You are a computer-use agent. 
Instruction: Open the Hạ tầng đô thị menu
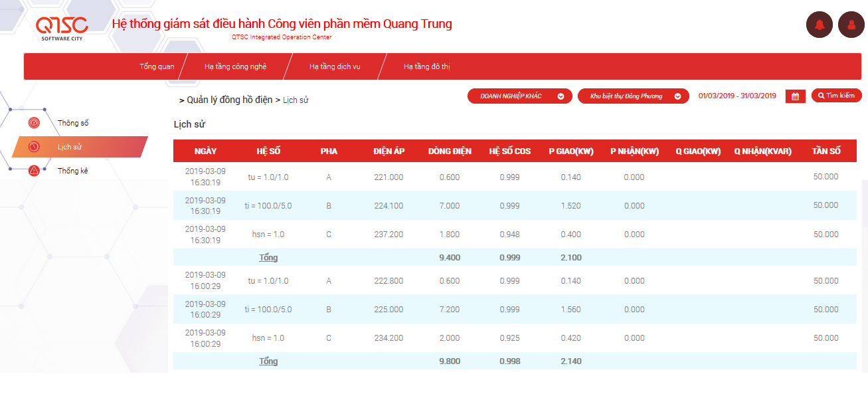click(427, 66)
